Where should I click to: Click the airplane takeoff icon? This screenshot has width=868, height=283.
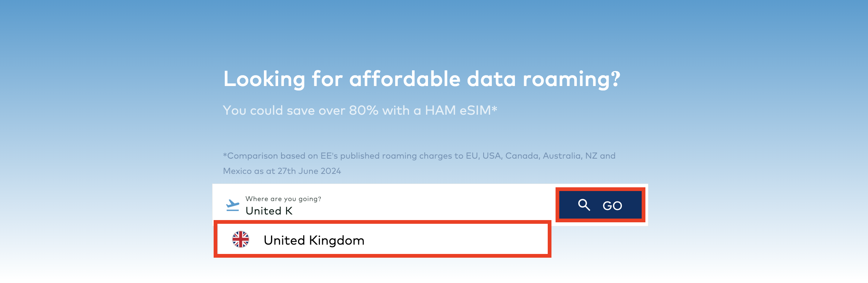pos(233,205)
